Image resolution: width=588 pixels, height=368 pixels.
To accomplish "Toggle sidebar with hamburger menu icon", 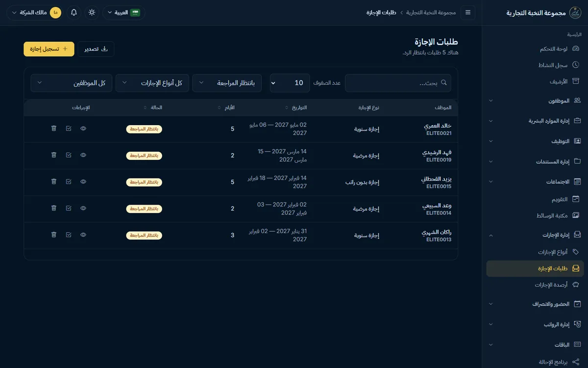I will pyautogui.click(x=468, y=12).
